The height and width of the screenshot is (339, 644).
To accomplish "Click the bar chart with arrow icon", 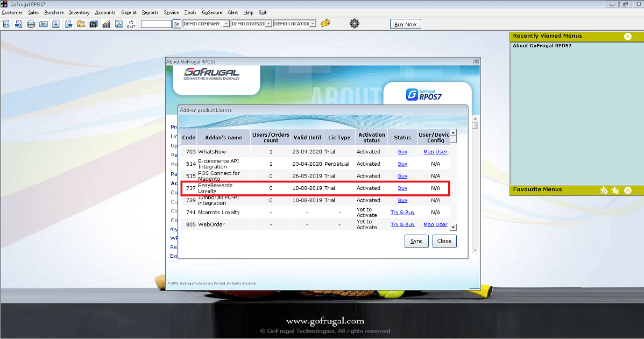I will tap(107, 24).
